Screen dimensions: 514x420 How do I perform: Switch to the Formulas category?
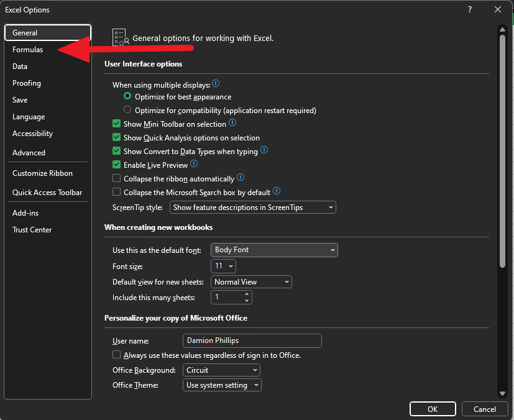coord(48,50)
